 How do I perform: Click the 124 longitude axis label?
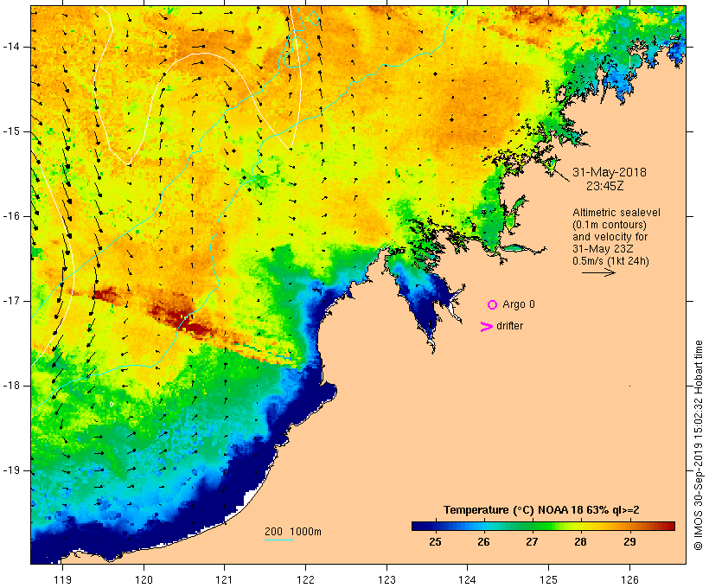[467, 580]
